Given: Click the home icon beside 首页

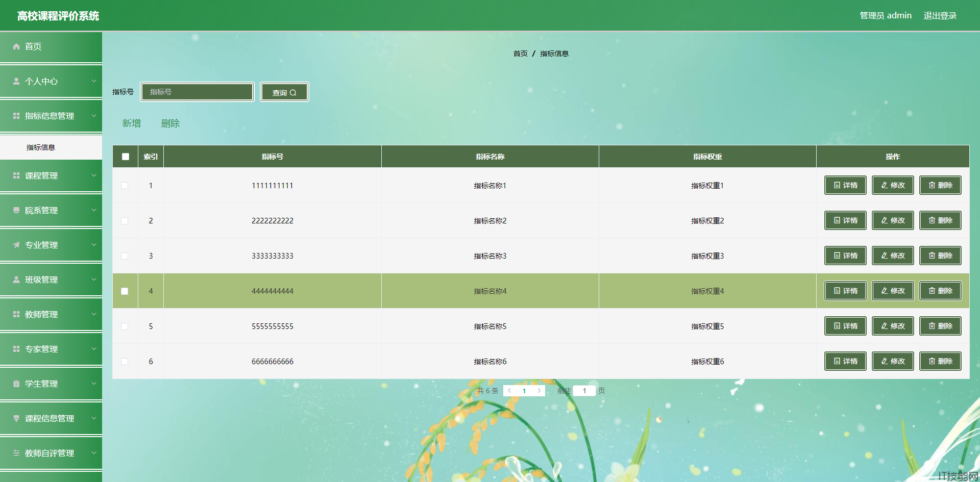Looking at the screenshot, I should [x=16, y=46].
